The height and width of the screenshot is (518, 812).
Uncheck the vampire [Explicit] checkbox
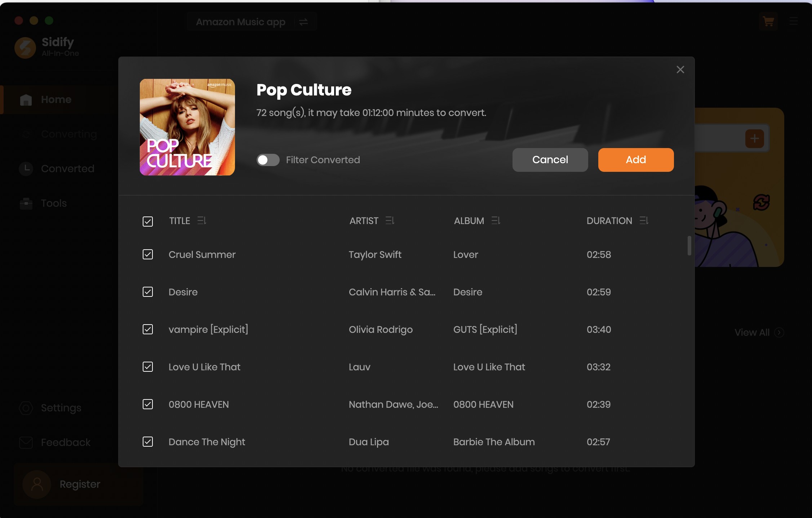148,329
